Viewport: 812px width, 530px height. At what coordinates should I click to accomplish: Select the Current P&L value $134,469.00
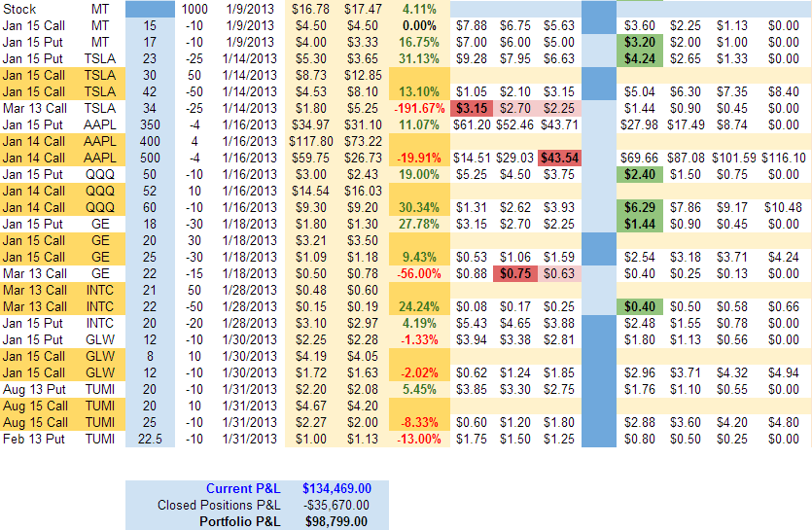(x=336, y=488)
